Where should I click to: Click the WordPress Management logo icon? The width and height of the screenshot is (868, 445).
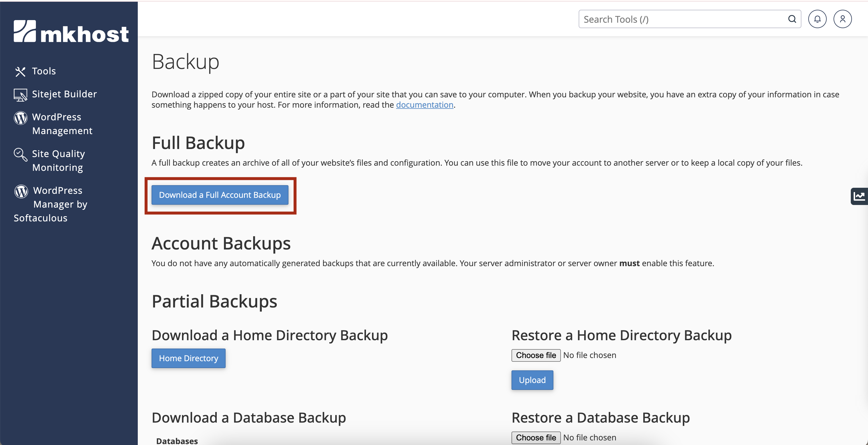click(x=20, y=118)
